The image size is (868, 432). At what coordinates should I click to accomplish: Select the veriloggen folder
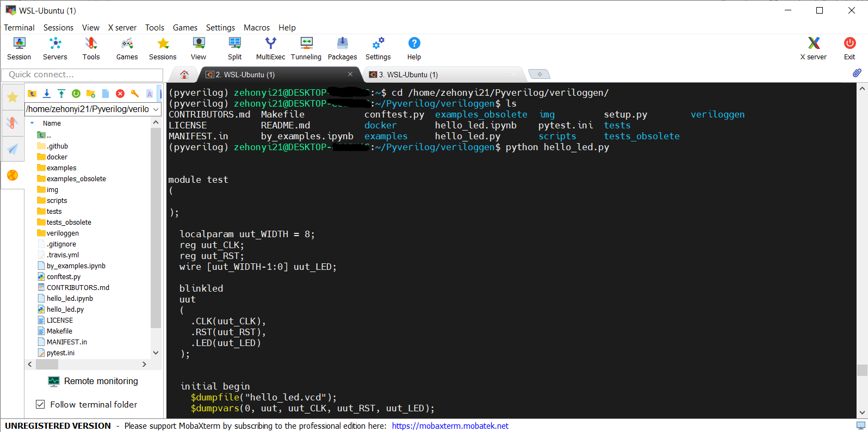(63, 233)
